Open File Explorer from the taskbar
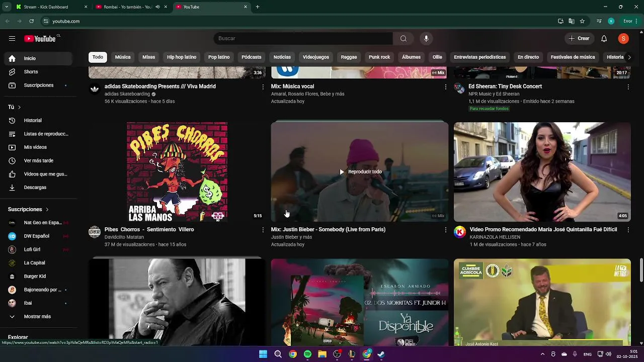Screen dimensions: 644x362 point(322,354)
